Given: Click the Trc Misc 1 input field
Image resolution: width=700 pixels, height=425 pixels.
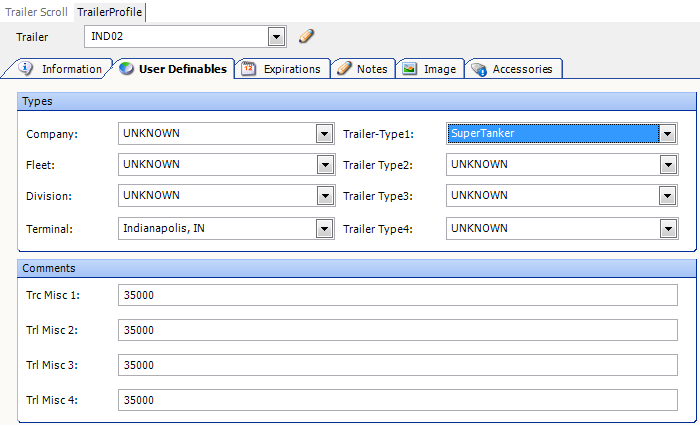Looking at the screenshot, I should pyautogui.click(x=398, y=295).
